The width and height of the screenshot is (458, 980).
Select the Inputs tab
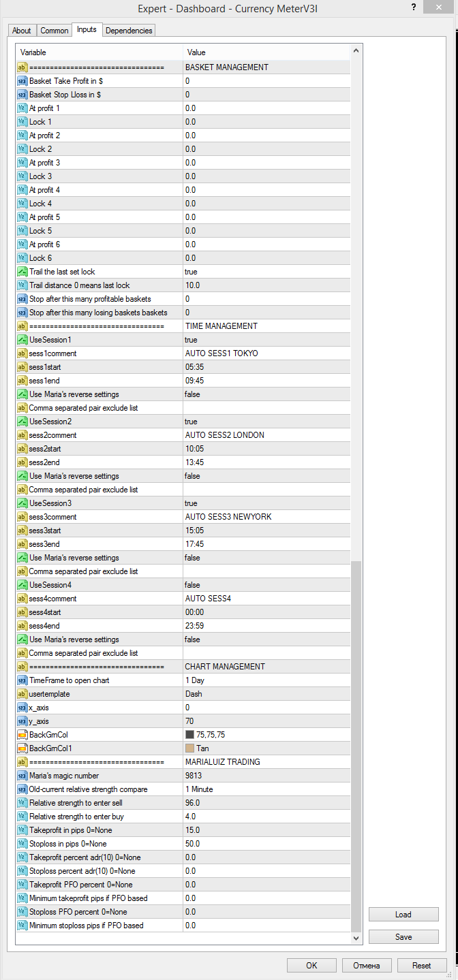click(87, 30)
